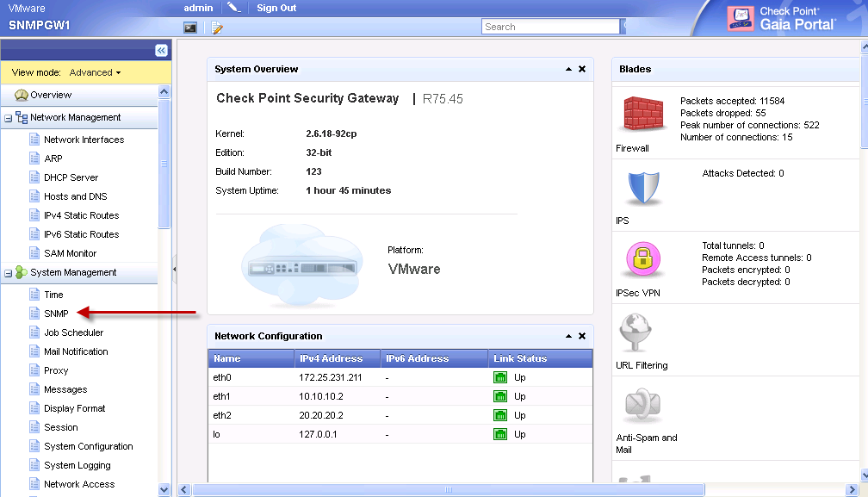Click the Check Point Gaia Portal logo
This screenshot has height=497, width=868.
point(781,18)
